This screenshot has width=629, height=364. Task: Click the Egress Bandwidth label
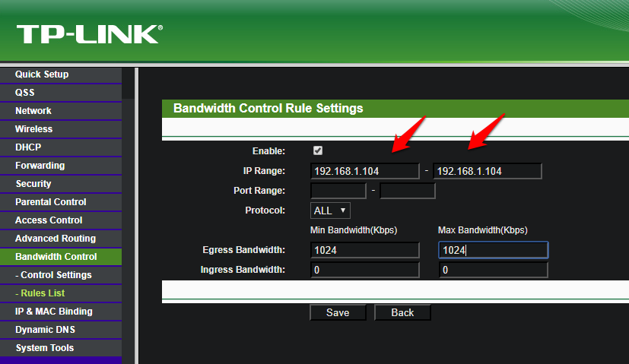244,250
